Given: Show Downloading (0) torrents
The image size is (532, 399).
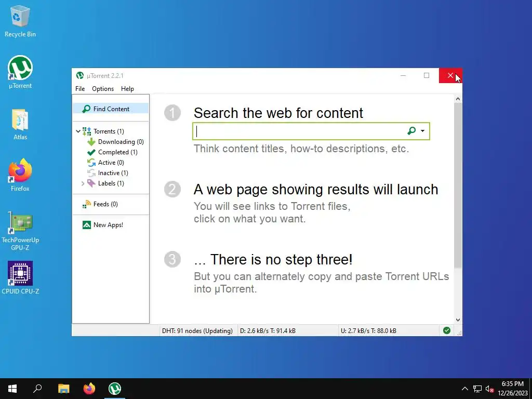Looking at the screenshot, I should [x=121, y=142].
